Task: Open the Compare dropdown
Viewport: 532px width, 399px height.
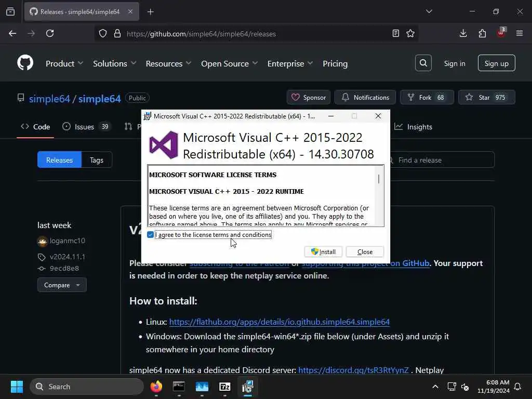Action: pyautogui.click(x=62, y=285)
